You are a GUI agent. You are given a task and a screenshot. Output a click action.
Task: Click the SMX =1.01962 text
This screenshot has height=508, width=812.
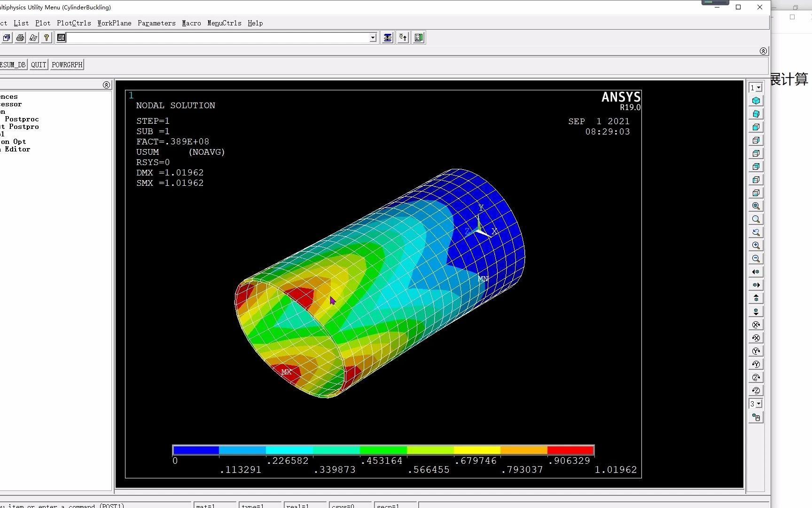coord(170,183)
